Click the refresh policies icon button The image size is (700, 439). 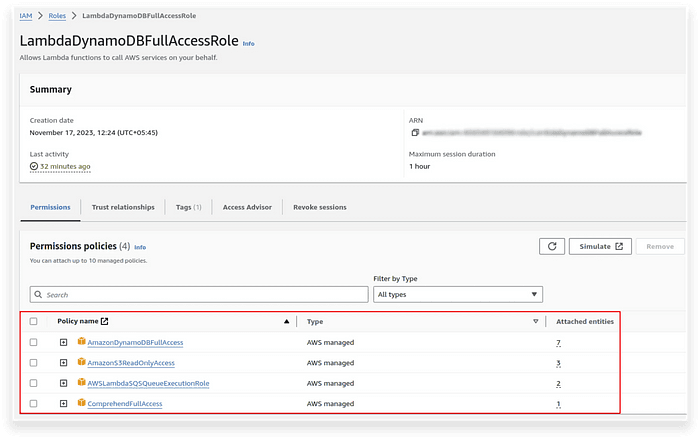(552, 247)
